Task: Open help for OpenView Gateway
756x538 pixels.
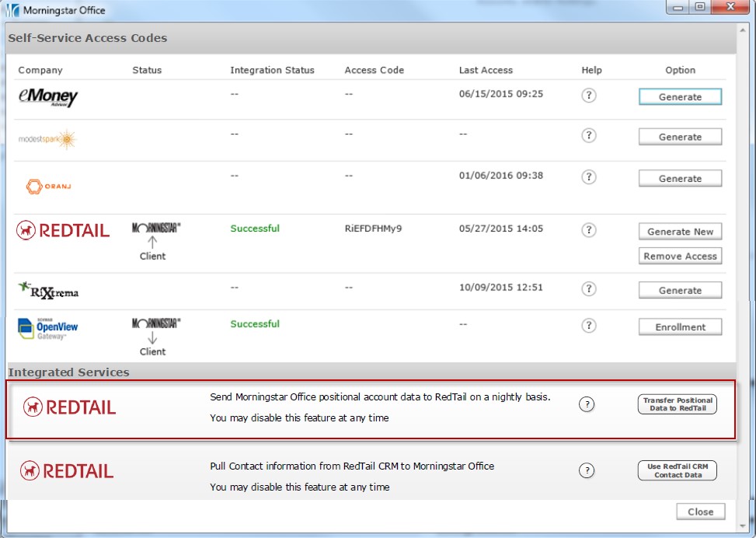Action: 589,326
